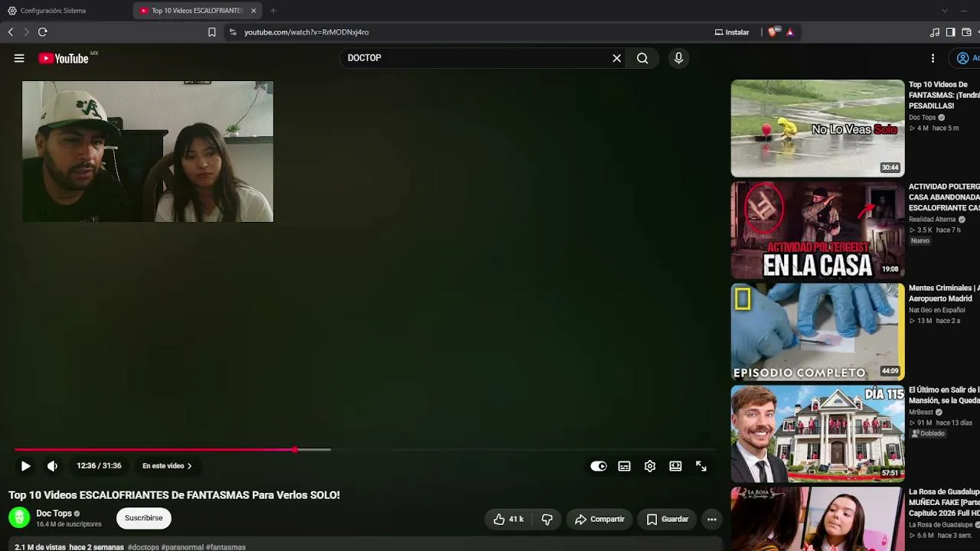The width and height of the screenshot is (980, 551).
Task: Open the player settings gear
Action: [x=650, y=466]
